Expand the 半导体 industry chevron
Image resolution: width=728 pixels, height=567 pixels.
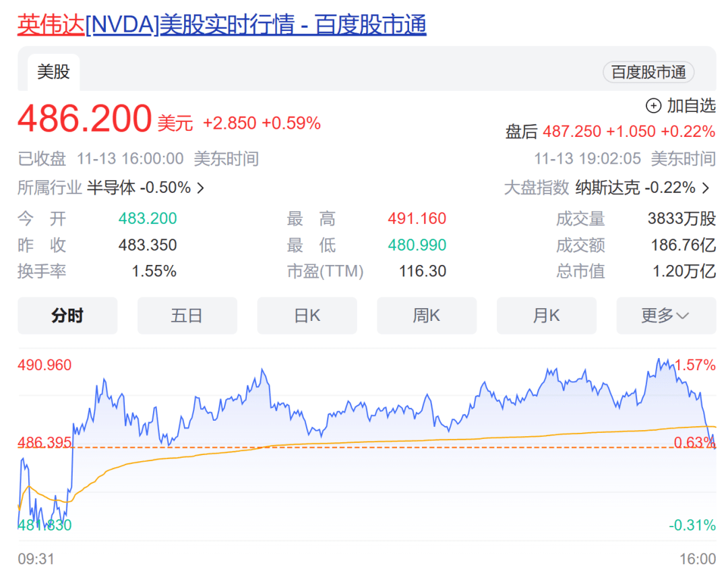click(x=200, y=188)
